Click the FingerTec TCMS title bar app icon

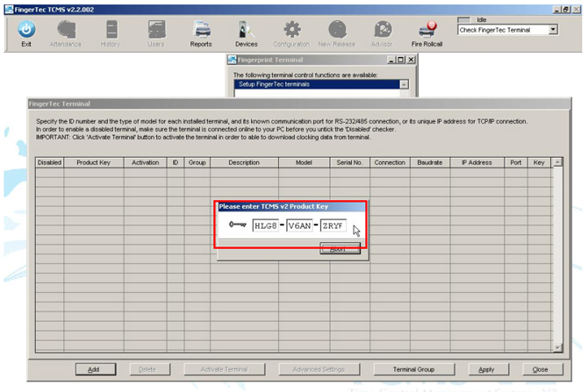(9, 10)
